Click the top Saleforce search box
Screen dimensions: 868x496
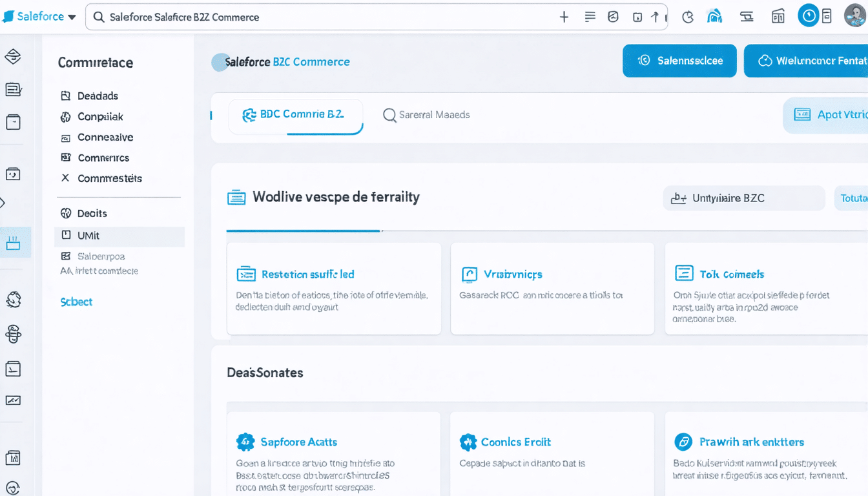point(323,17)
